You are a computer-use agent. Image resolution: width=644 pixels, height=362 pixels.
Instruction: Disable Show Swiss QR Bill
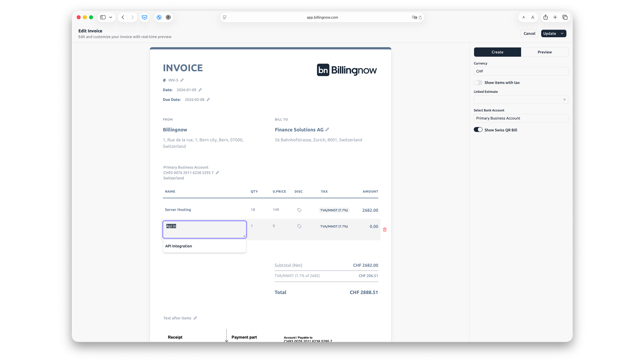click(x=478, y=129)
